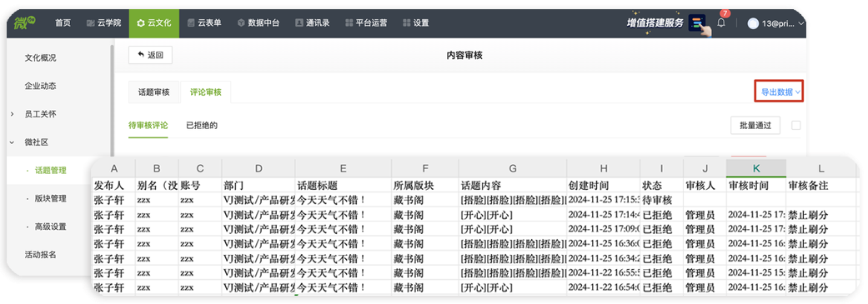Click the gear icon of 云文化

click(141, 23)
